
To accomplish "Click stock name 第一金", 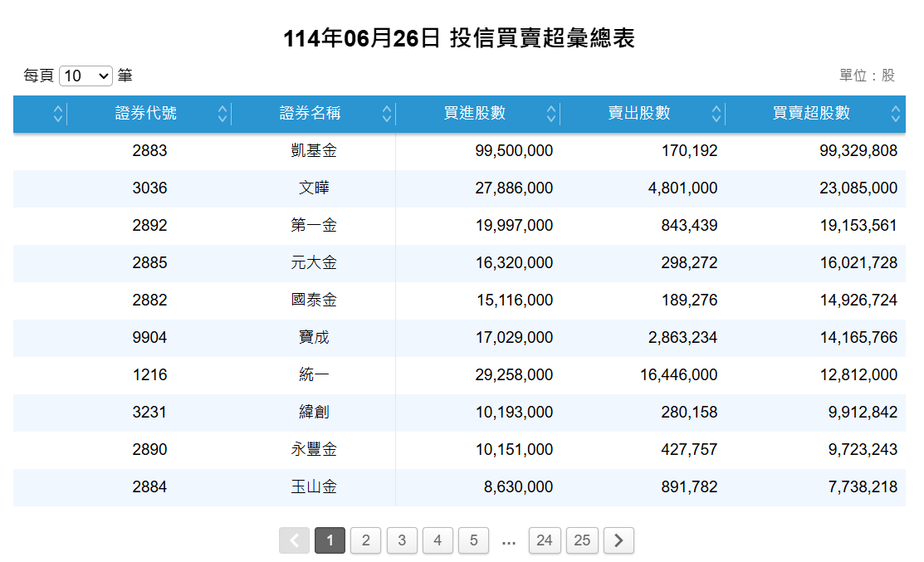I will pyautogui.click(x=314, y=226).
